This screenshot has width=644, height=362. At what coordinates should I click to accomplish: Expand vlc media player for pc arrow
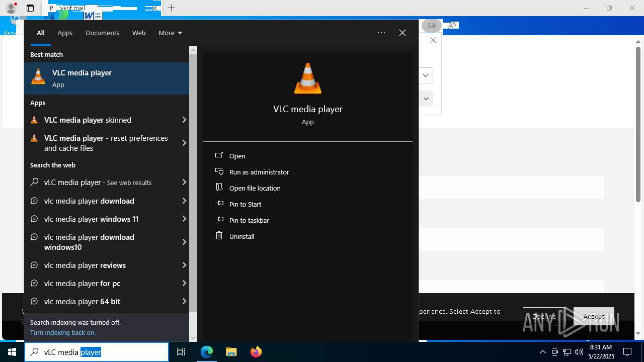point(184,284)
